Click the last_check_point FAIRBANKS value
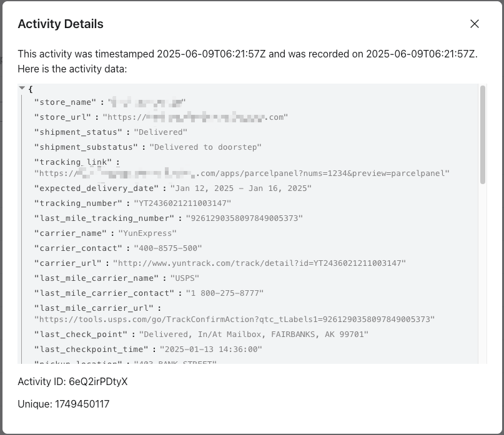The height and width of the screenshot is (435, 504). pos(254,335)
